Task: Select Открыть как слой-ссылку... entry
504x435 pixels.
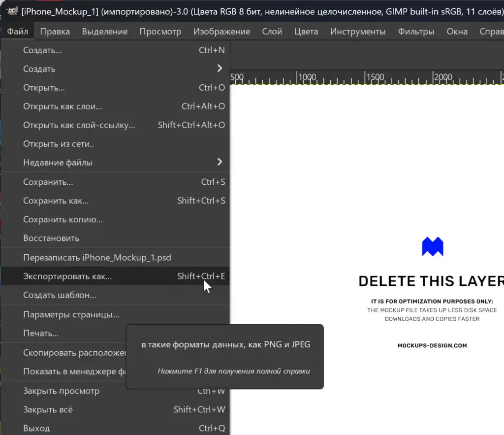Action: [115, 125]
